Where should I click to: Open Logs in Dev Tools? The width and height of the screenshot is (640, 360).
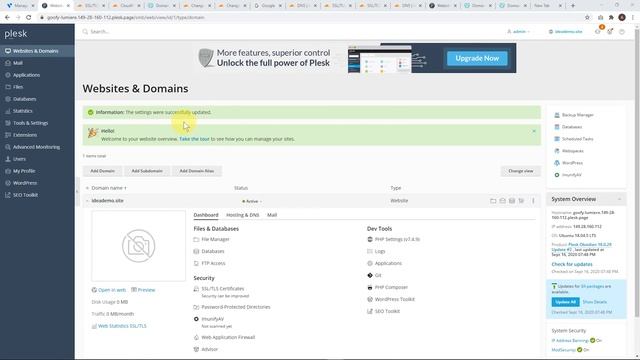point(380,251)
